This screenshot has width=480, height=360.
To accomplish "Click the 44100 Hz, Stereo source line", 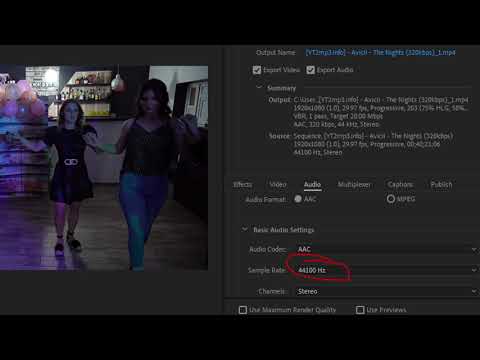I will pos(318,152).
